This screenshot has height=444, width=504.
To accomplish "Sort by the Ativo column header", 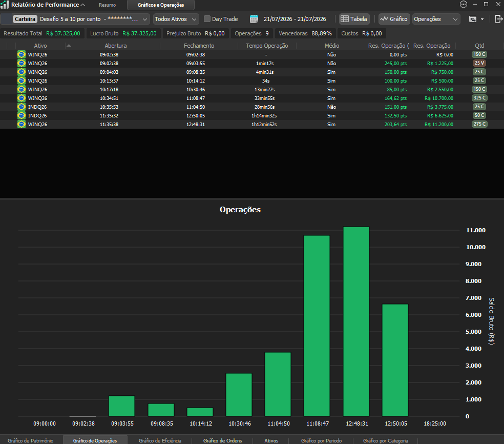I will point(40,46).
